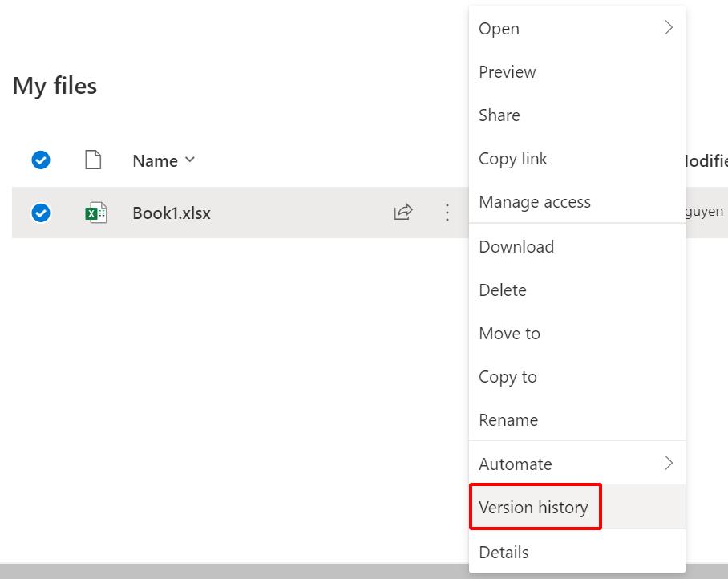Open Manage access option
Image resolution: width=728 pixels, height=579 pixels.
[535, 202]
